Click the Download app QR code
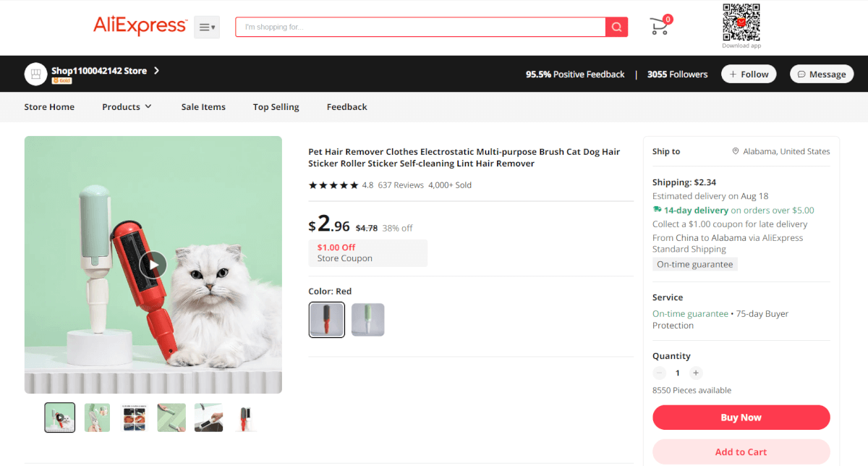868x466 pixels. (741, 22)
